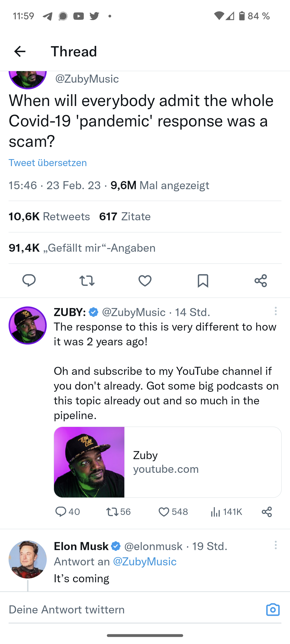
Task: Show the 91,4K "Gefällt mir" likes list
Action: pyautogui.click(x=82, y=248)
